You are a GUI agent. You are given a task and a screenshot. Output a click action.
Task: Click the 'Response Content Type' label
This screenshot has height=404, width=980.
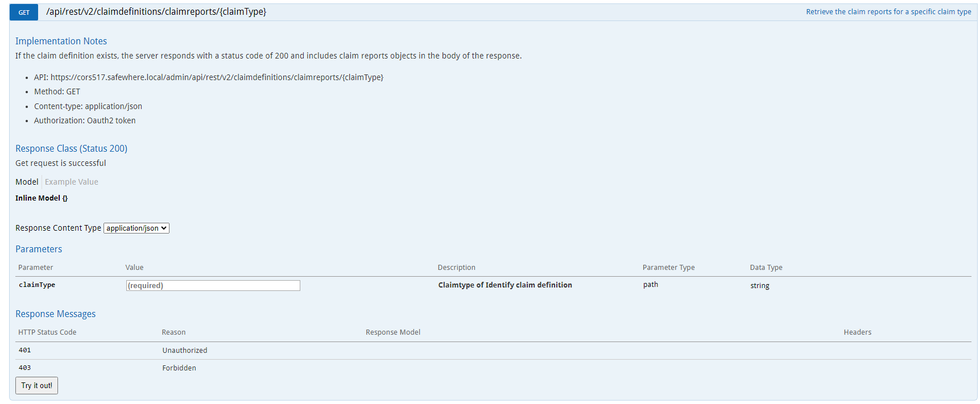(x=58, y=228)
